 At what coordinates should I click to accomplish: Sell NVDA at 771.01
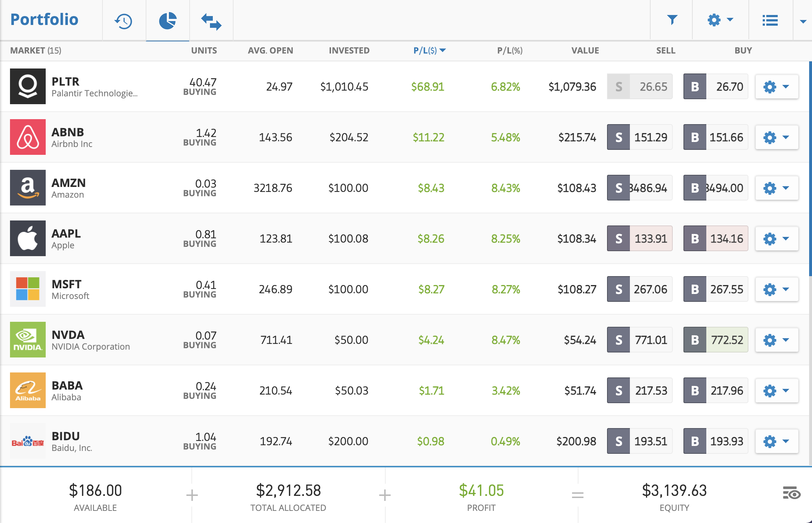click(x=640, y=340)
